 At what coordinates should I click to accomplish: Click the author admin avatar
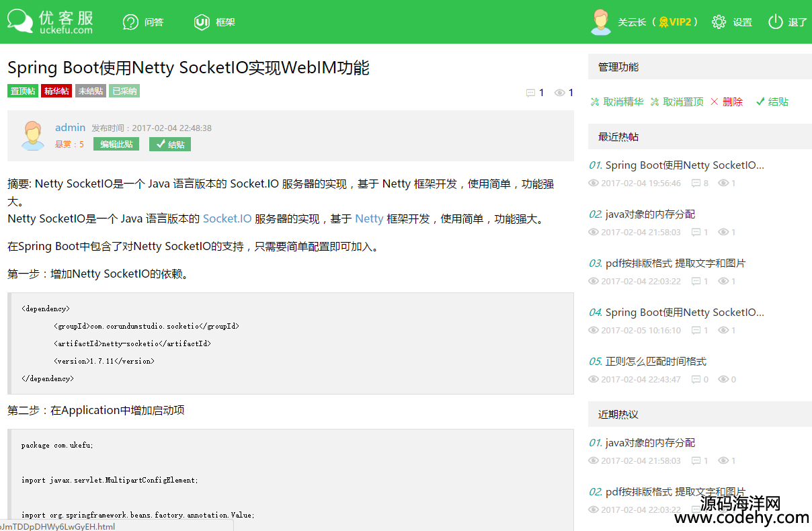click(32, 135)
